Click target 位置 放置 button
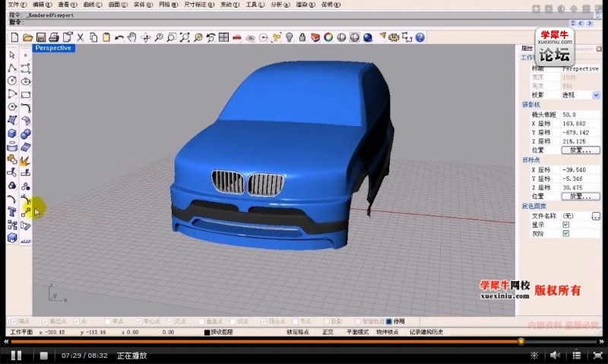This screenshot has height=364, width=608. click(x=581, y=196)
